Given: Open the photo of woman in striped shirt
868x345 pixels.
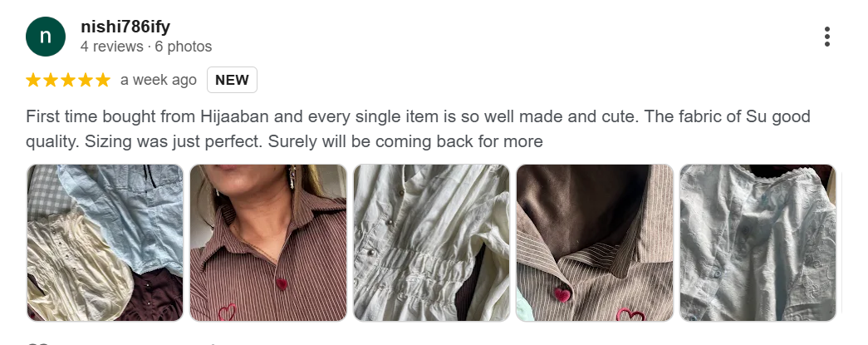Looking at the screenshot, I should point(268,243).
